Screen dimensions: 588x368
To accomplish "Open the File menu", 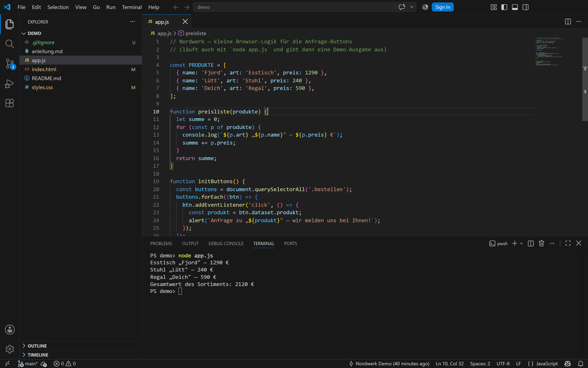I will point(22,7).
